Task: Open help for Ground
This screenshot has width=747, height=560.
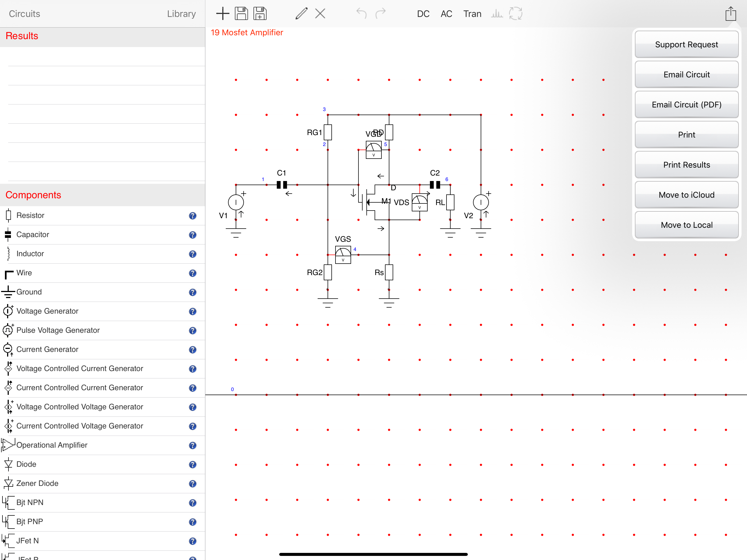Action: (x=192, y=293)
